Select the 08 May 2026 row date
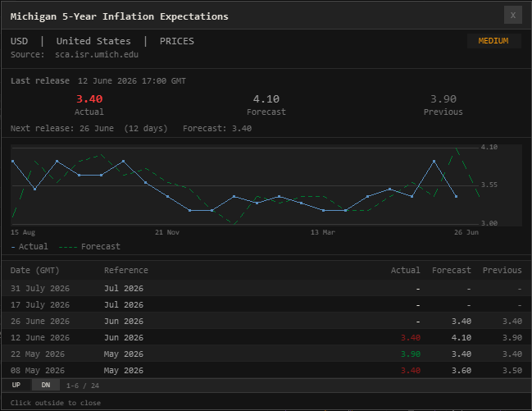 [38, 370]
